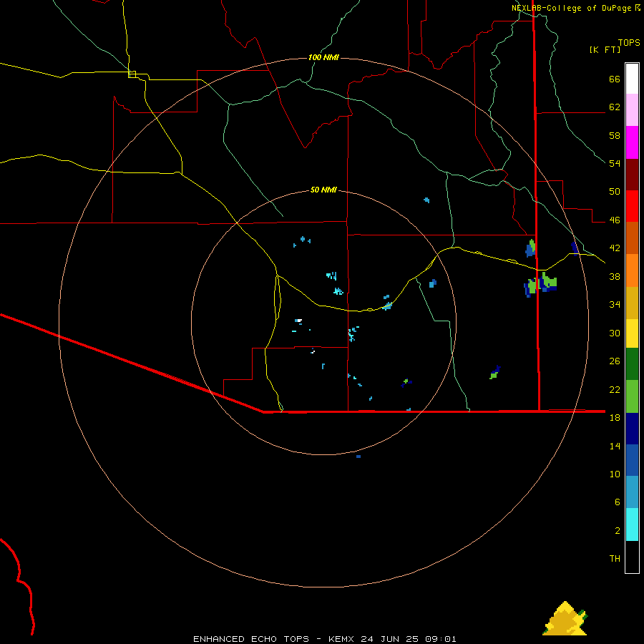
Task: Click the 66 value on the scale
Action: click(615, 79)
